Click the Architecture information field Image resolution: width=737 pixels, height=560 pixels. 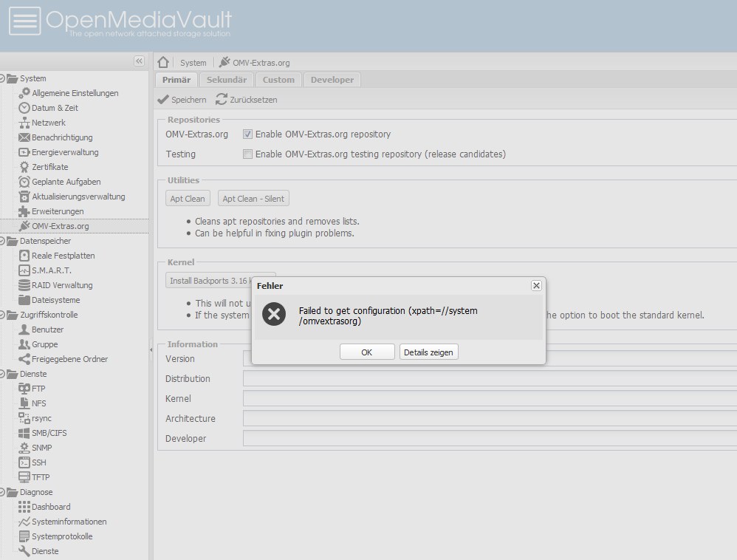click(x=490, y=418)
